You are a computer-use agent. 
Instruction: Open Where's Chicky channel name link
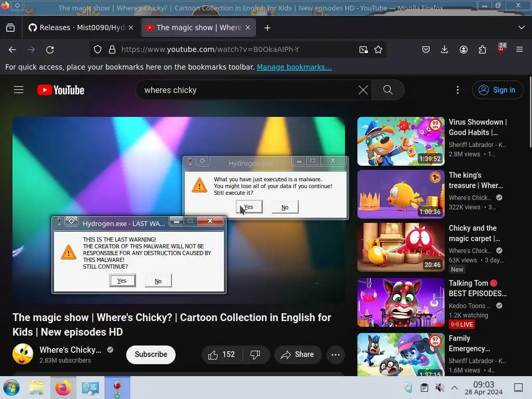pyautogui.click(x=70, y=350)
